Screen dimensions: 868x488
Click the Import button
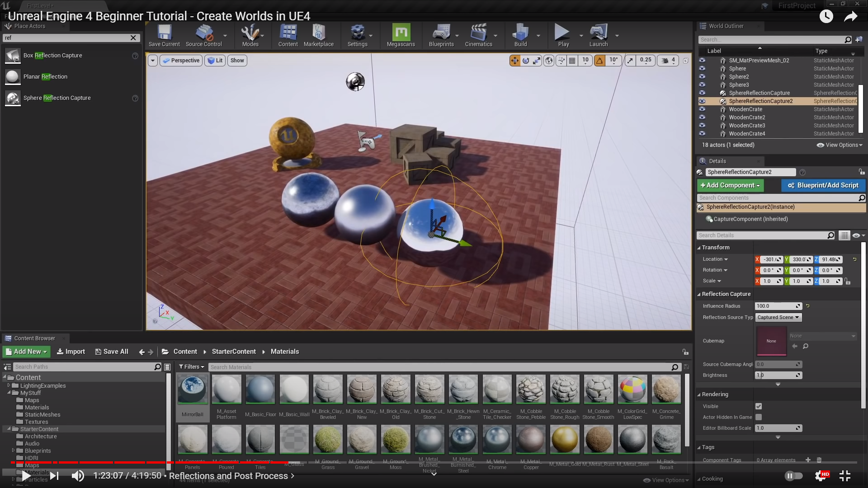[x=71, y=352]
